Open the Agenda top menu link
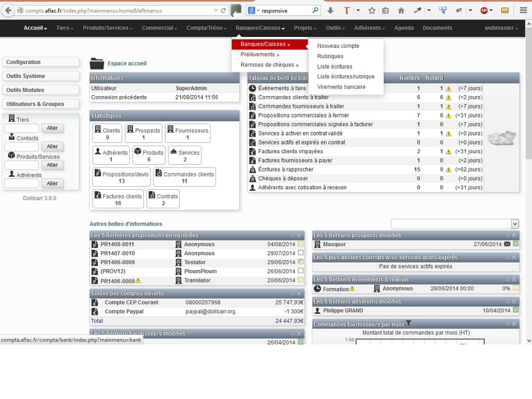 (404, 28)
